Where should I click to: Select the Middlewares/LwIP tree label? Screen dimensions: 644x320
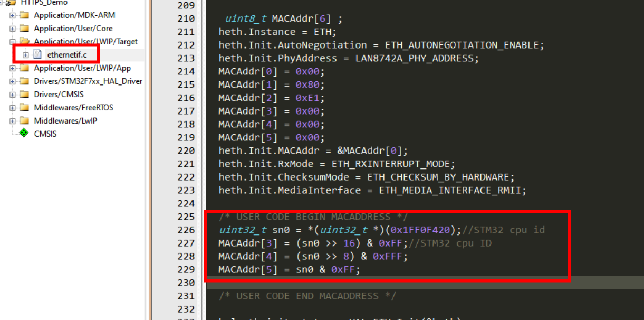click(65, 120)
